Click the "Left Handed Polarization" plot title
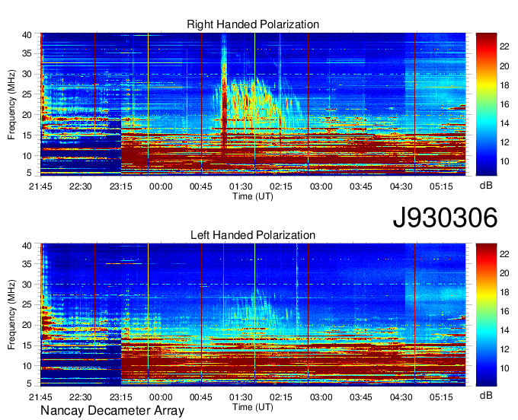This screenshot has height=420, width=518. click(253, 235)
